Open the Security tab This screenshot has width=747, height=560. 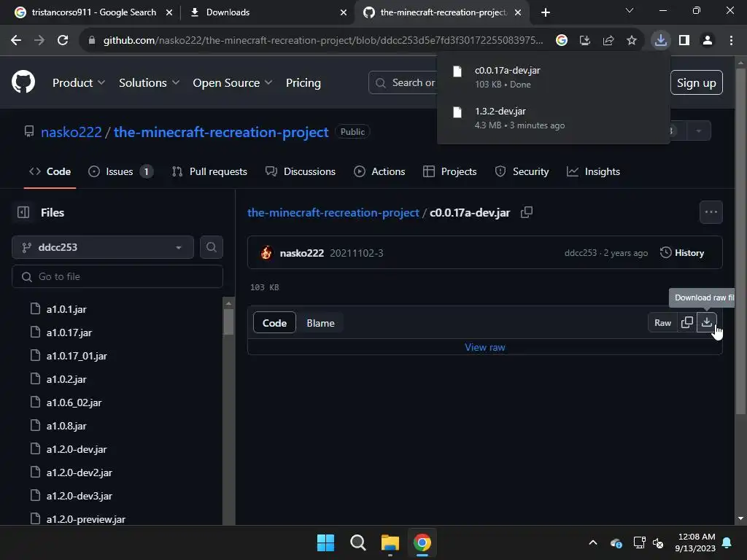pos(522,171)
